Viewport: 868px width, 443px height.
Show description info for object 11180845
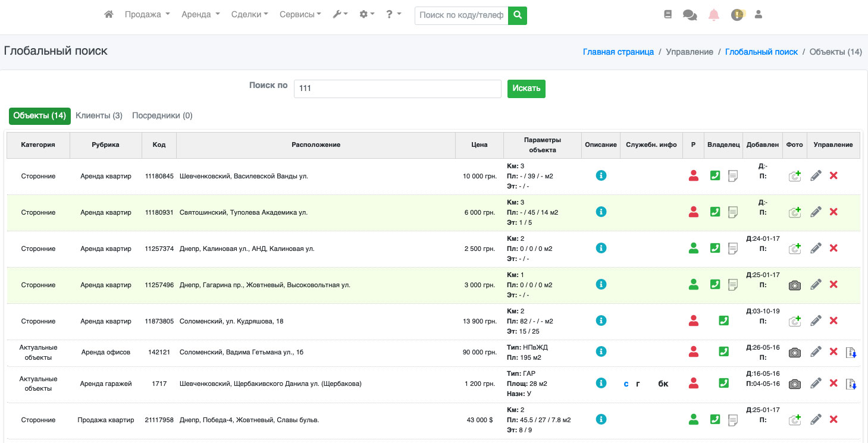[601, 176]
